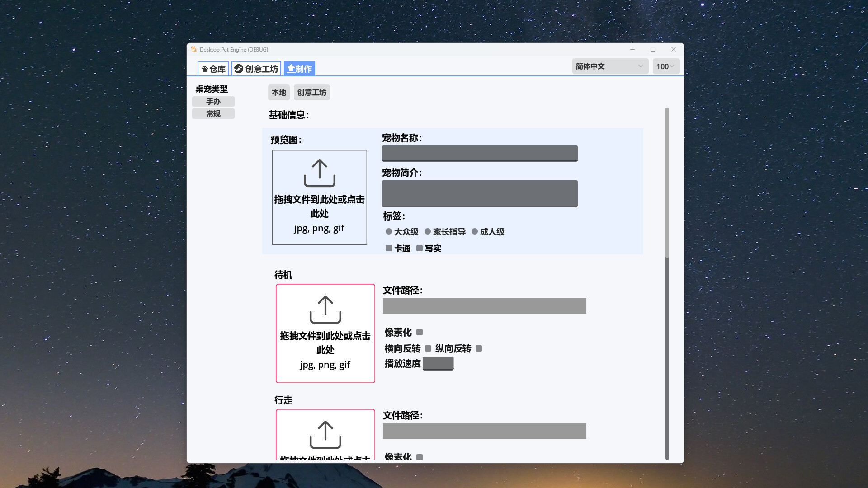Click the upload arrow icon in preview image box
This screenshot has width=868, height=488.
tap(319, 173)
